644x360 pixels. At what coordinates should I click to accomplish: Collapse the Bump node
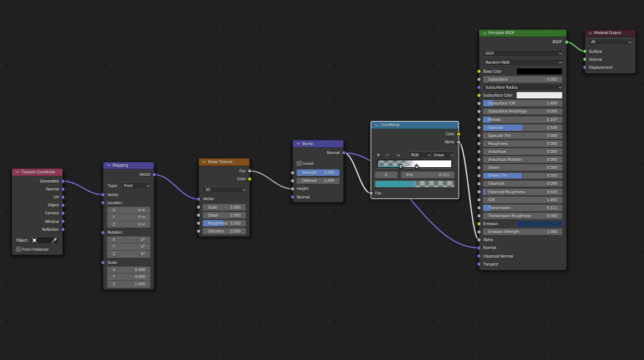tap(298, 144)
